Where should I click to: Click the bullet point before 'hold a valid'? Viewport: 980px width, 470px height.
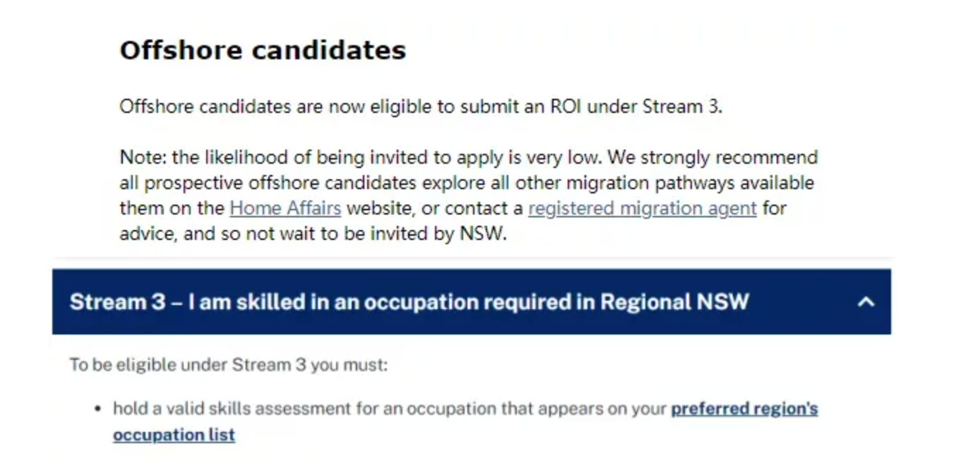97,409
